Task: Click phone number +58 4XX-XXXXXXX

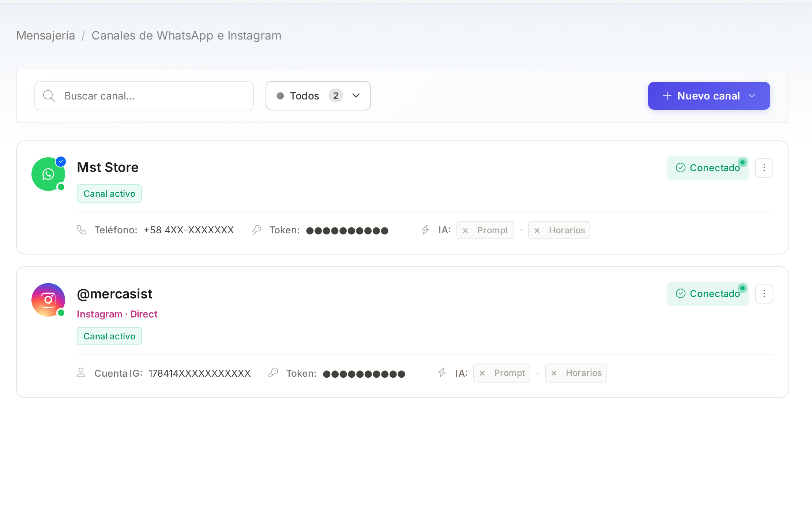Action: pos(189,230)
